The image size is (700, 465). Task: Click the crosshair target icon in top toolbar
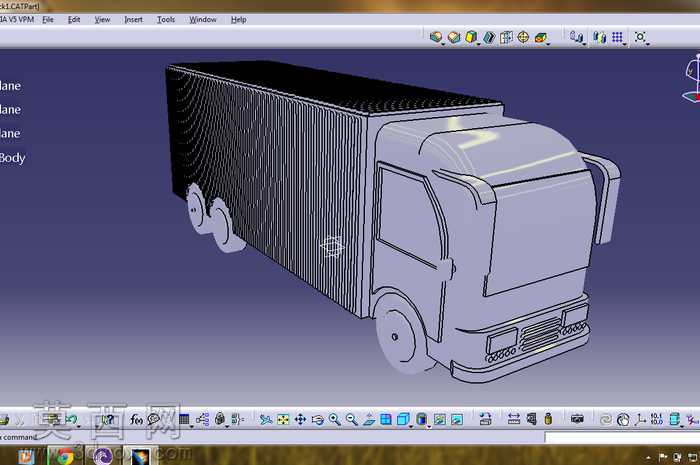[x=523, y=37]
